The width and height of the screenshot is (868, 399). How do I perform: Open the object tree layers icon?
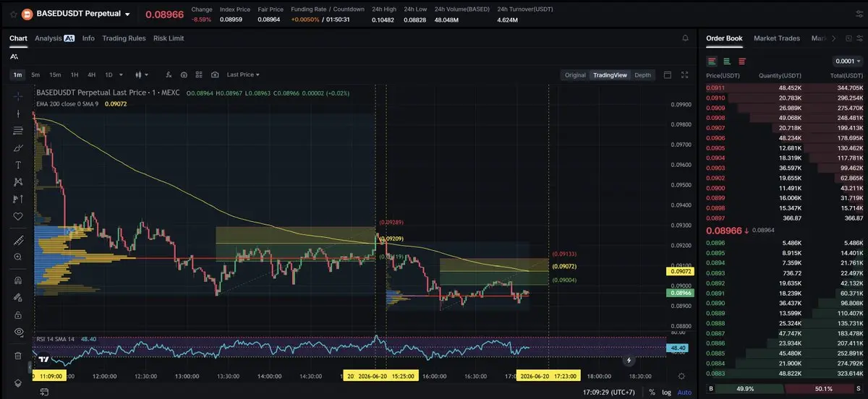(18, 382)
